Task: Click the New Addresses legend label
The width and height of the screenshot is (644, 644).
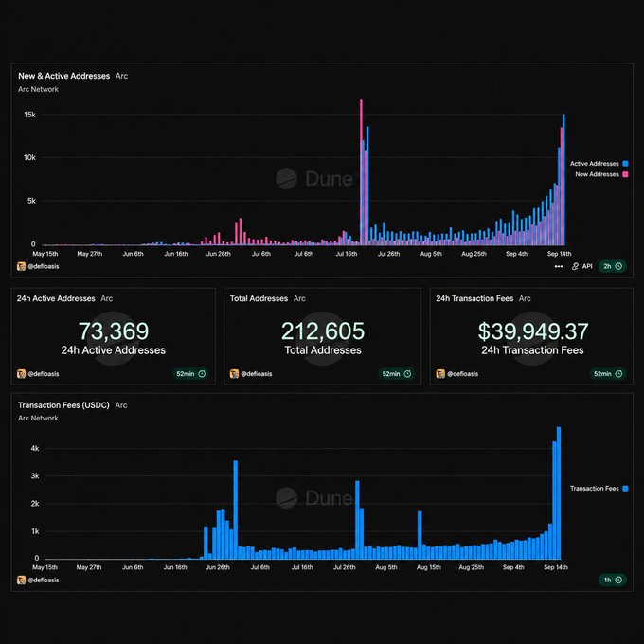Action: (x=597, y=174)
